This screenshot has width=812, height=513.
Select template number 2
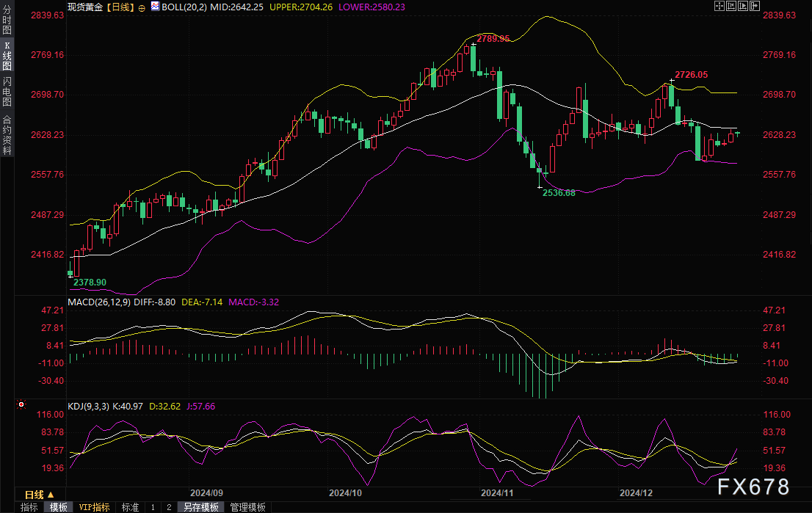(x=169, y=507)
